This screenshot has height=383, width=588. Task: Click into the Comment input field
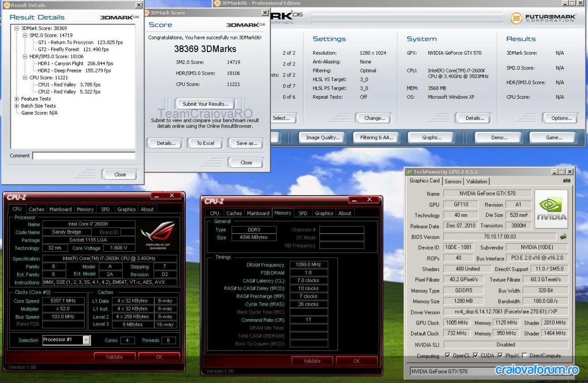[84, 156]
